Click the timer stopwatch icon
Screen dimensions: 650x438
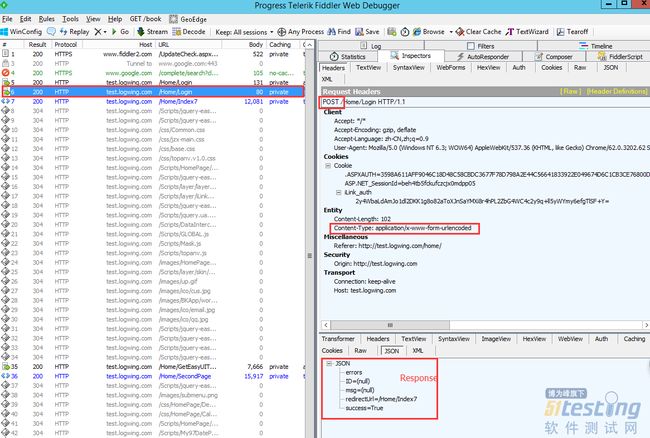tap(405, 31)
